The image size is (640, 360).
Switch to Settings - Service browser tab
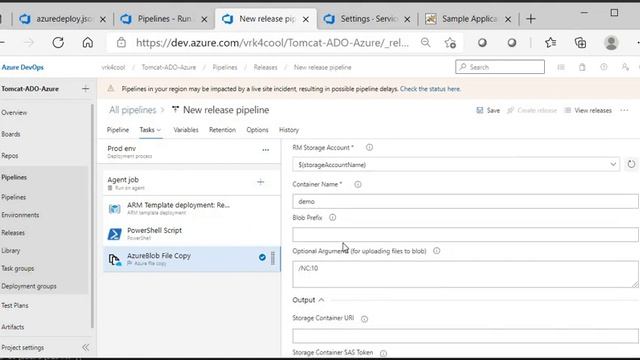(367, 19)
